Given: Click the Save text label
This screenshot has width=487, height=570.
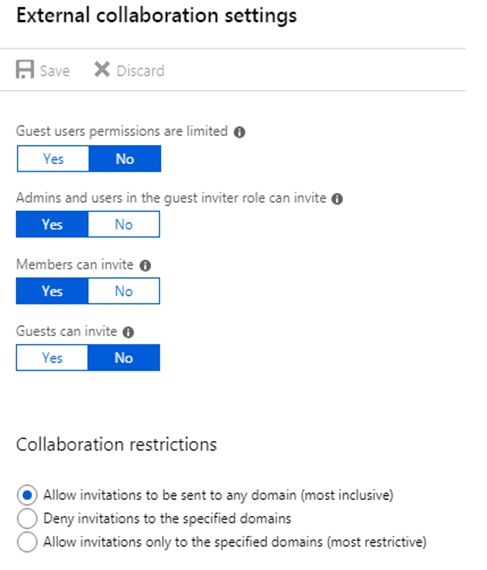Looking at the screenshot, I should [55, 71].
